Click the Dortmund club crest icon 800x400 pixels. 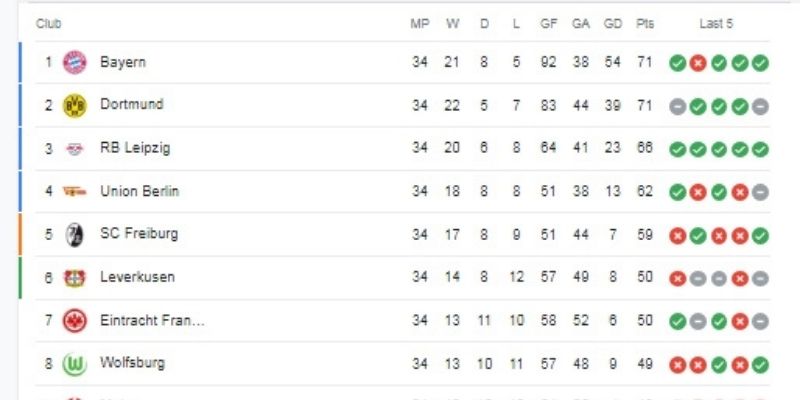(x=75, y=105)
